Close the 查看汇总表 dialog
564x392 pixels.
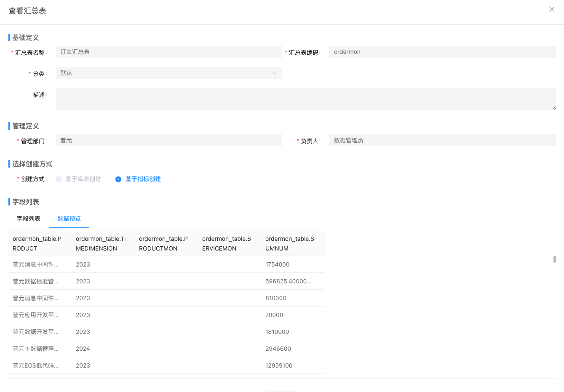(551, 9)
